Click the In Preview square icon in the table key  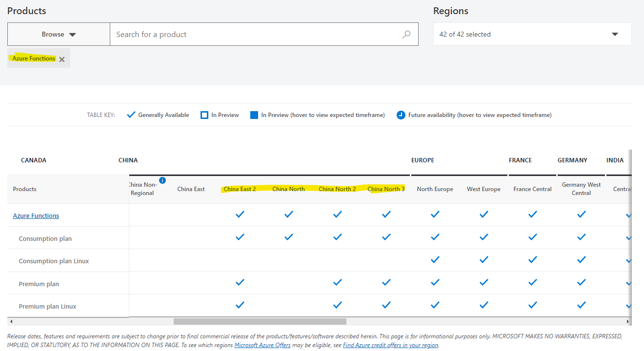204,115
